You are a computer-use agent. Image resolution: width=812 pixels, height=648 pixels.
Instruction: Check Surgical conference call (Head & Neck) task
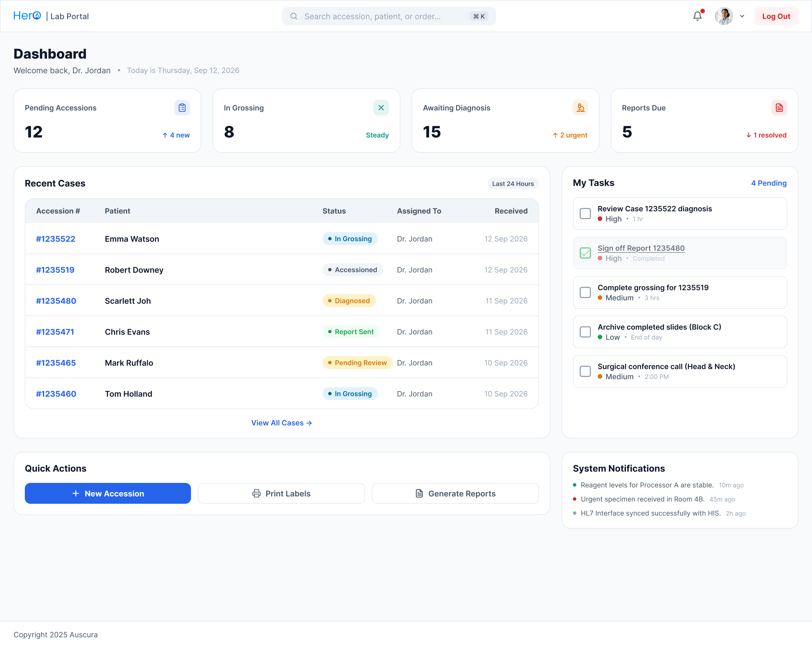pyautogui.click(x=585, y=371)
